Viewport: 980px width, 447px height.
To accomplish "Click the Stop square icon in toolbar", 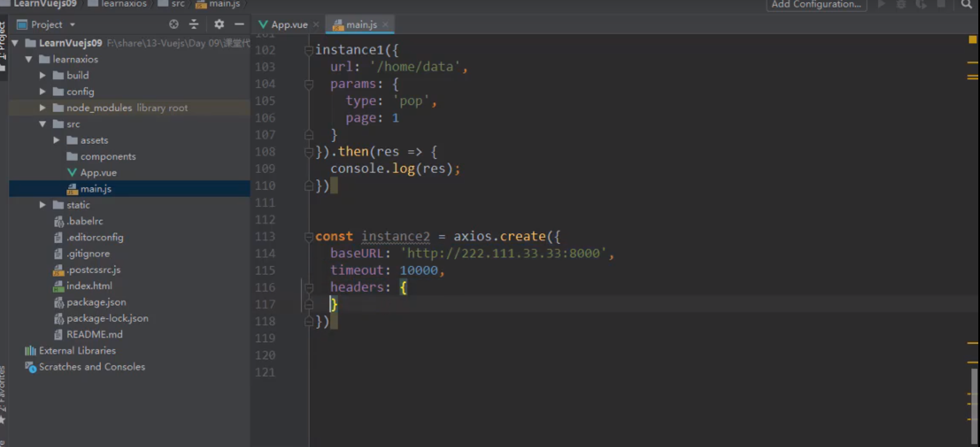I will pos(941,5).
